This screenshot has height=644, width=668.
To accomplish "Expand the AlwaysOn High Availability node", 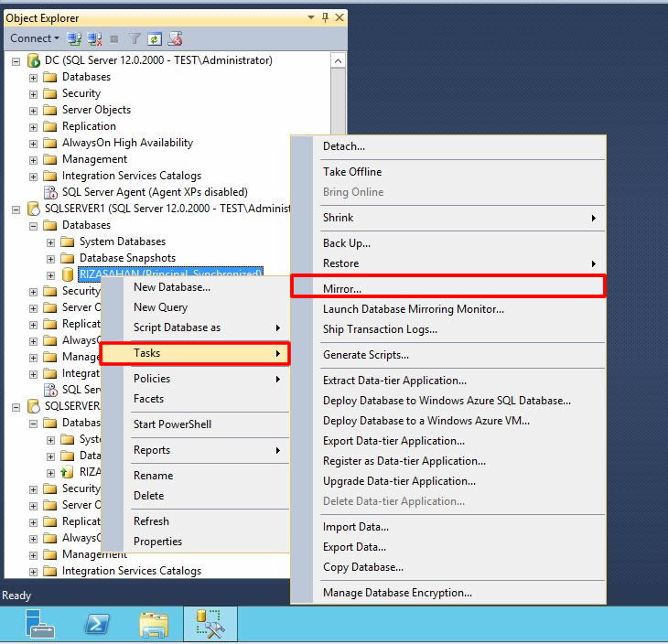I will tap(34, 143).
